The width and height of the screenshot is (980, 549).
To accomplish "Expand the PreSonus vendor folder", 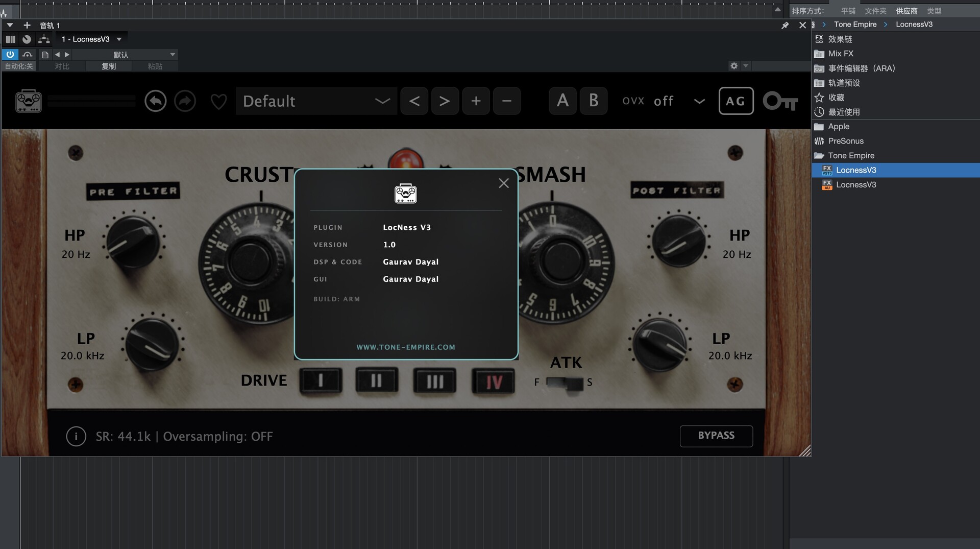I will pos(896,141).
